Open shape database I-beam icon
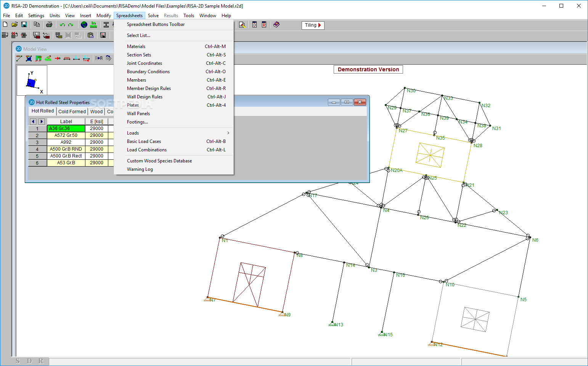 [106, 25]
